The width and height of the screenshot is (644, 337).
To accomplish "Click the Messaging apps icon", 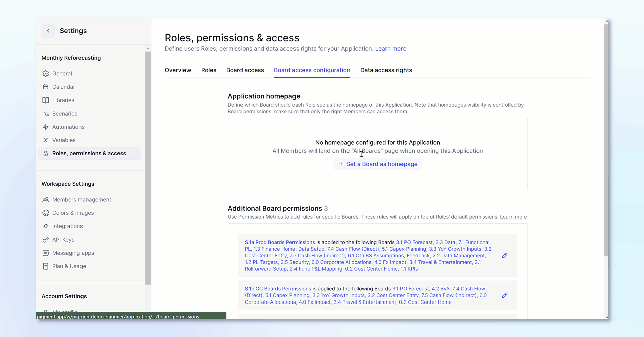I will click(x=46, y=253).
